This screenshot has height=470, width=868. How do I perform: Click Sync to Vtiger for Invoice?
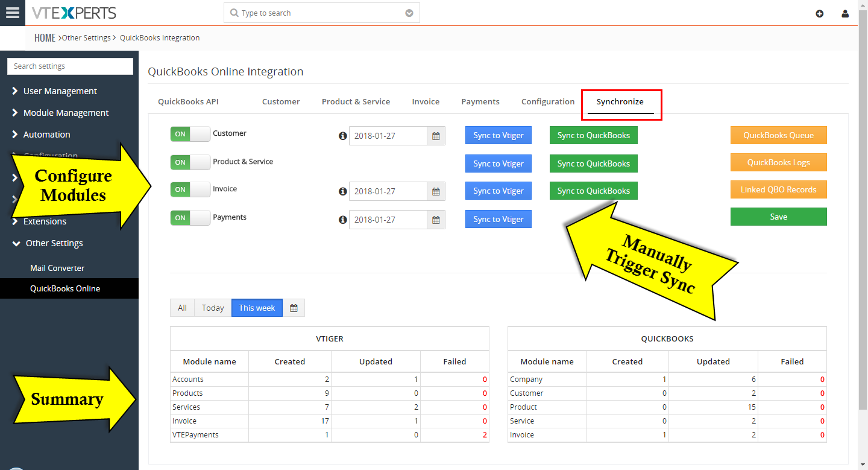point(498,191)
